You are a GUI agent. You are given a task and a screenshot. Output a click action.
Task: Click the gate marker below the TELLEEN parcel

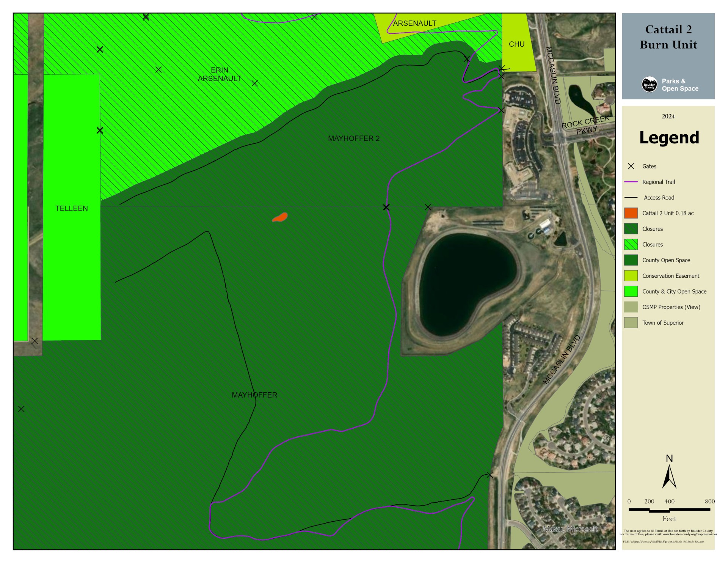[35, 341]
